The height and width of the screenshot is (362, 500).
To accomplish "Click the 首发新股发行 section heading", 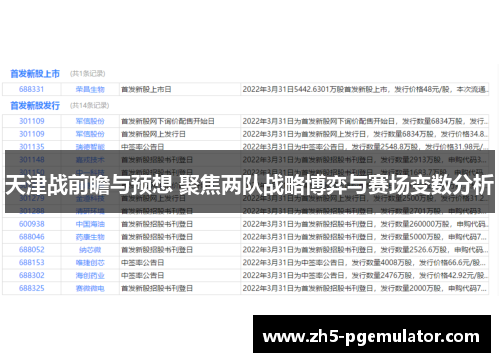I will click(x=35, y=106).
